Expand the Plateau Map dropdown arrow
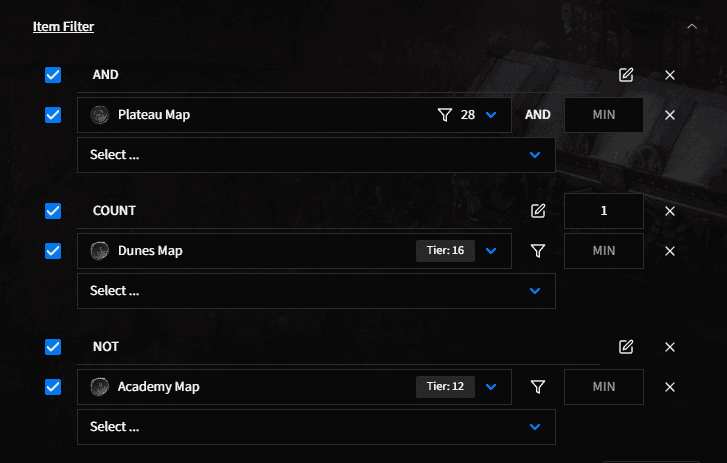727x463 pixels. pyautogui.click(x=491, y=115)
